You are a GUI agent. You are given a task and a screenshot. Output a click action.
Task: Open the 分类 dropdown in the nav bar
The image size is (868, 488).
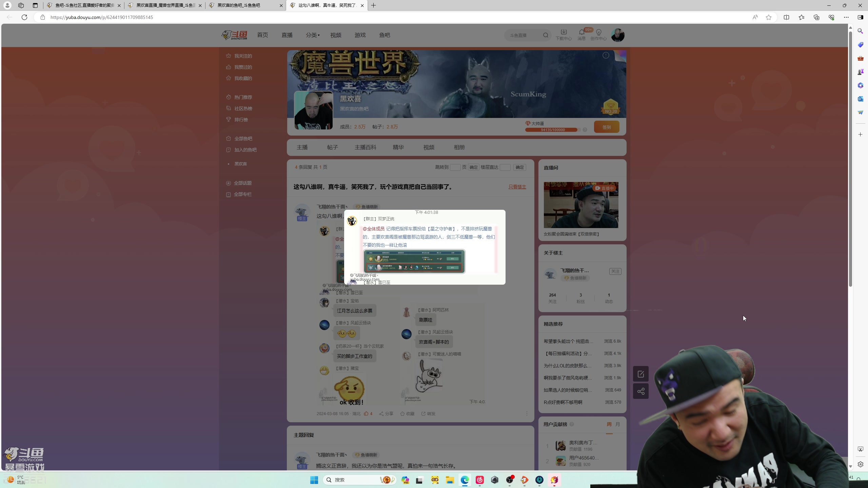(x=313, y=35)
